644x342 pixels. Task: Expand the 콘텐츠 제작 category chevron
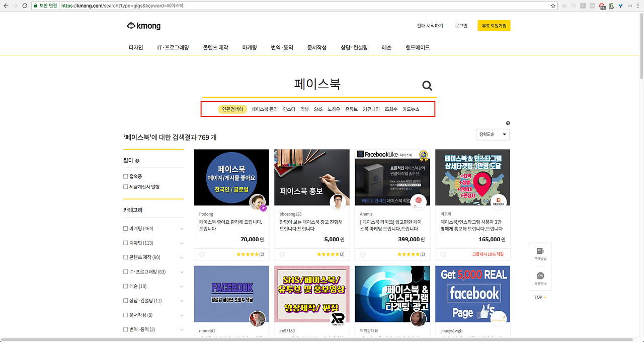click(x=182, y=257)
